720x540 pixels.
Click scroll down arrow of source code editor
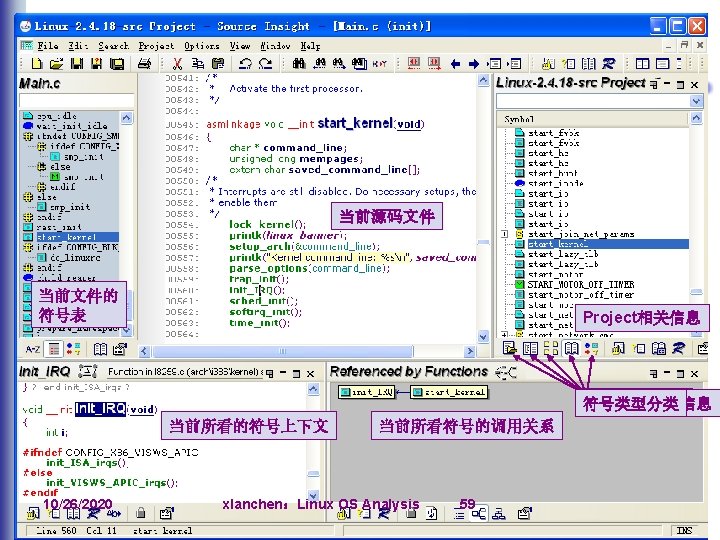(483, 337)
